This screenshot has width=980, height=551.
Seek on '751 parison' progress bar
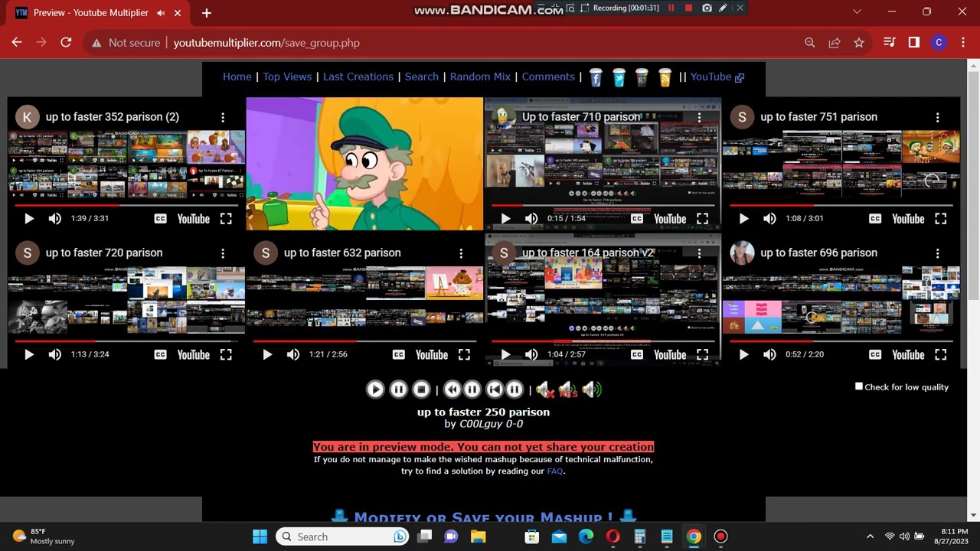841,205
